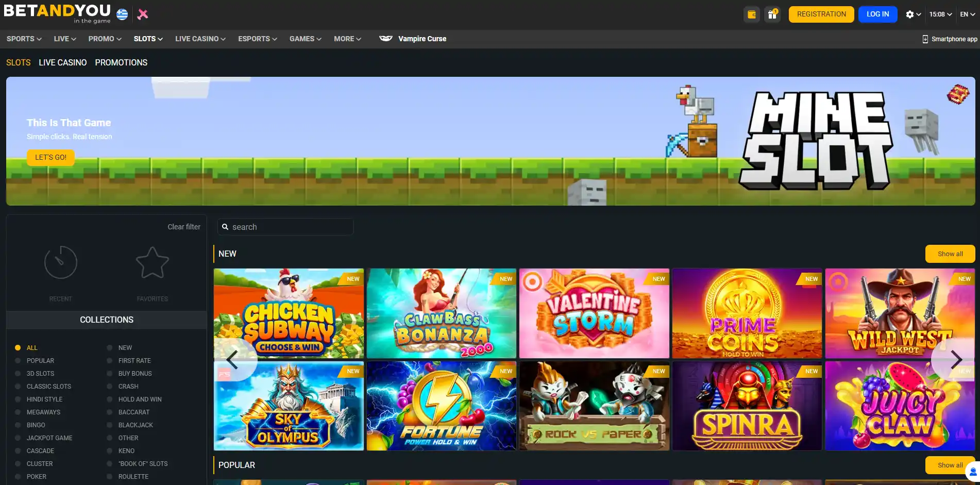Expand the PROMO menu
The image size is (980, 485).
[x=105, y=39]
